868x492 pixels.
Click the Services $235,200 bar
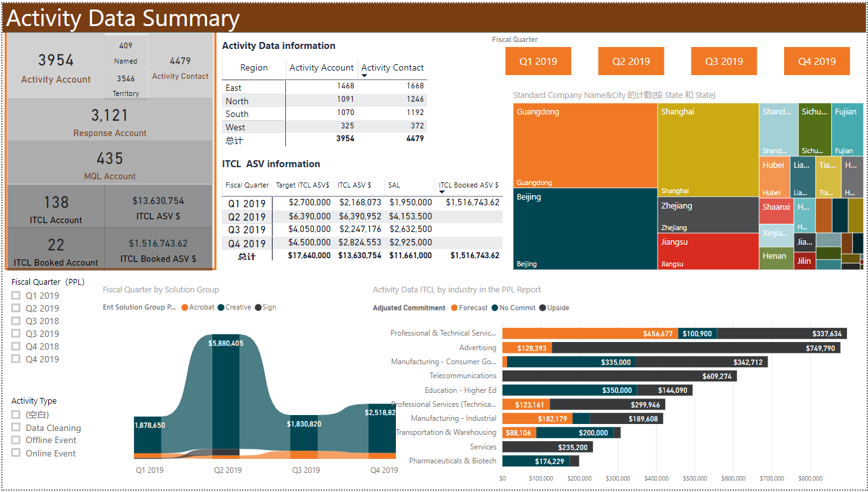tap(548, 447)
